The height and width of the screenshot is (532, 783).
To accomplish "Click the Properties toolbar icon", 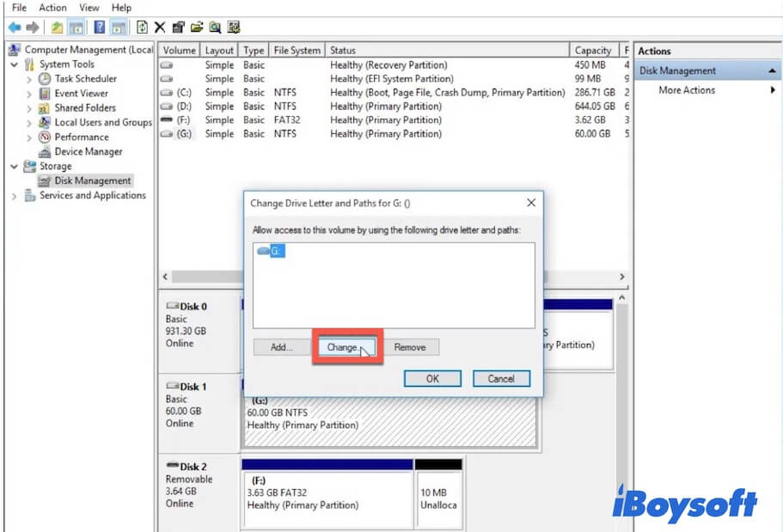I will click(178, 28).
